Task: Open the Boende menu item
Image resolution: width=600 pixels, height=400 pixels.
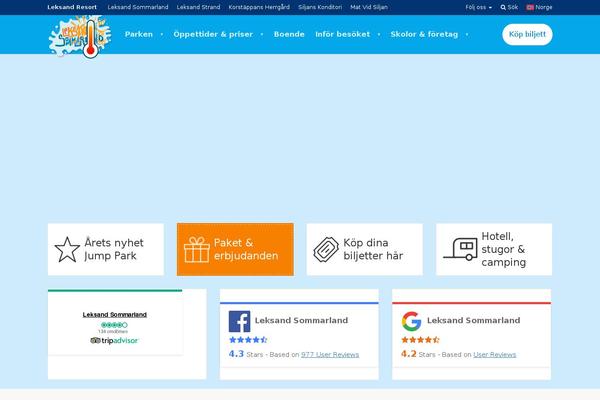Action: (x=289, y=34)
